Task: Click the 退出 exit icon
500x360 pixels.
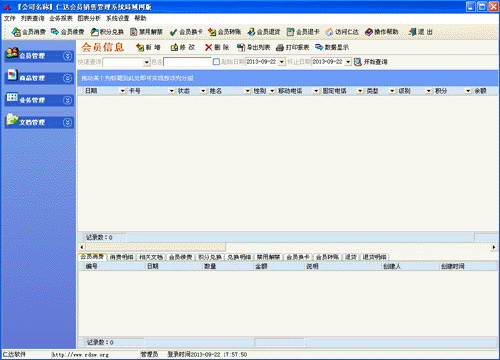Action: coord(413,32)
